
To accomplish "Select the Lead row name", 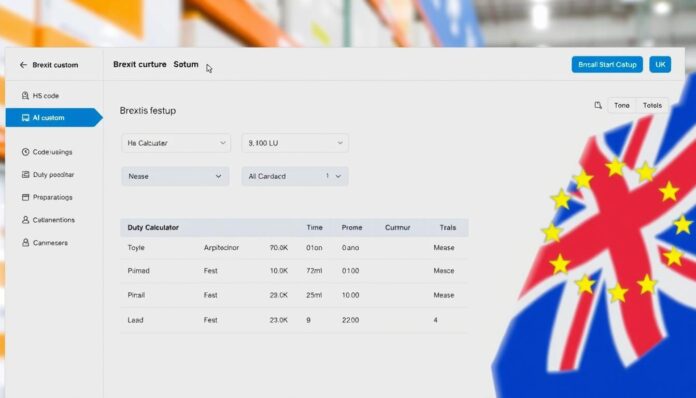I will (135, 320).
